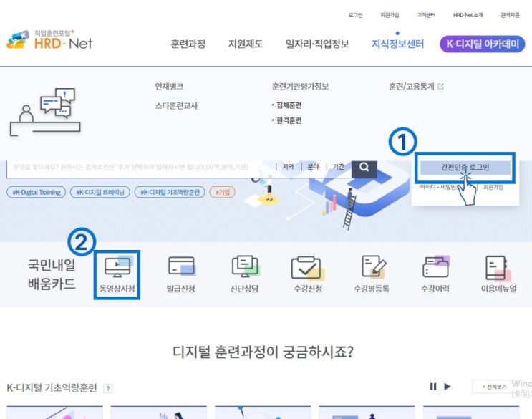Click K-디지털 기초역량훈련 section title

coord(52,387)
